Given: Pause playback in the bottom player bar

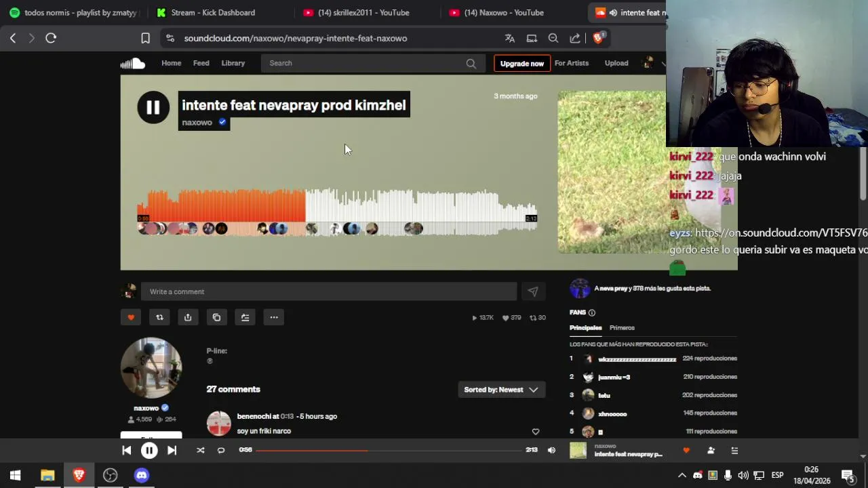Looking at the screenshot, I should pos(149,450).
